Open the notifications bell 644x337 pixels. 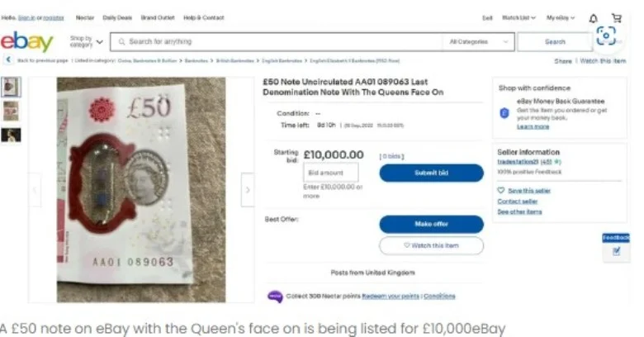coord(594,18)
